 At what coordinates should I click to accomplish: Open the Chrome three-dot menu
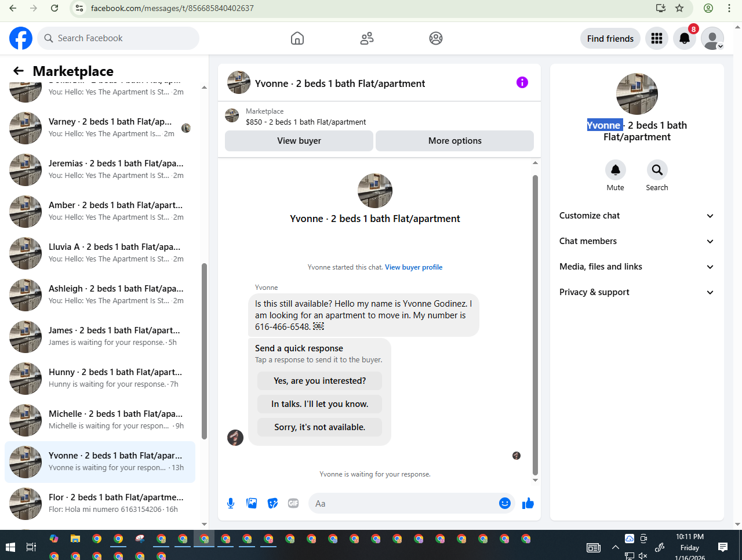[729, 8]
